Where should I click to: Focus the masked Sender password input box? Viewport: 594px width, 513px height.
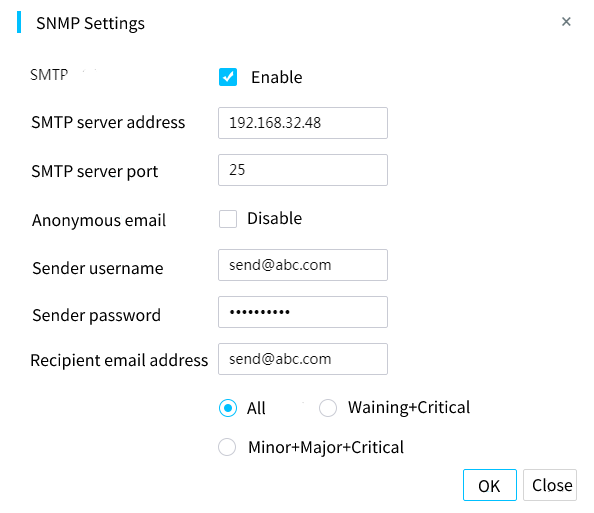(303, 312)
